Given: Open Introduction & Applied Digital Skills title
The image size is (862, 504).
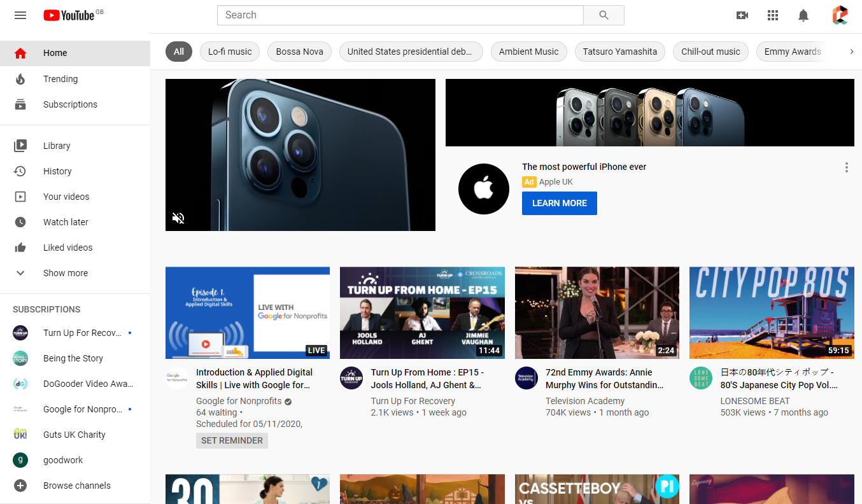Looking at the screenshot, I should [x=255, y=379].
